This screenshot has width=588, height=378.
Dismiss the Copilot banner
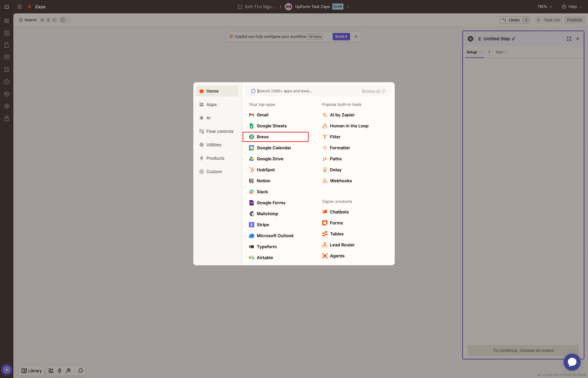(x=356, y=37)
